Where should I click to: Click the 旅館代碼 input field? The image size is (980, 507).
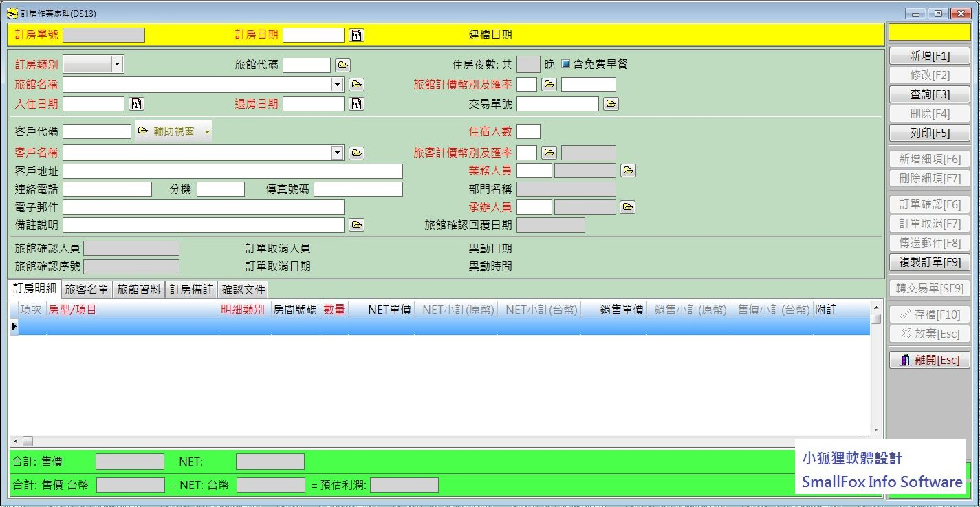(307, 65)
